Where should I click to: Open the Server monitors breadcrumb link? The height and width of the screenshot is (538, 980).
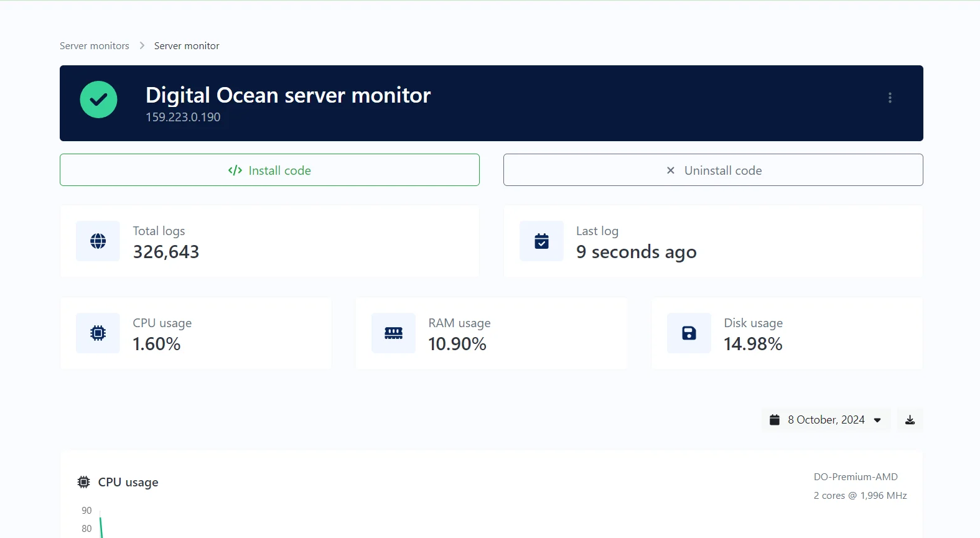[95, 46]
